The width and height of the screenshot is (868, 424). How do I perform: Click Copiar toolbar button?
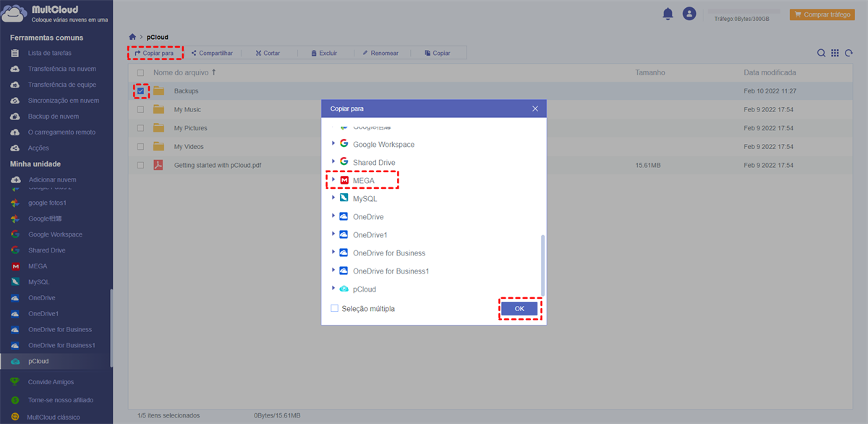pyautogui.click(x=438, y=53)
